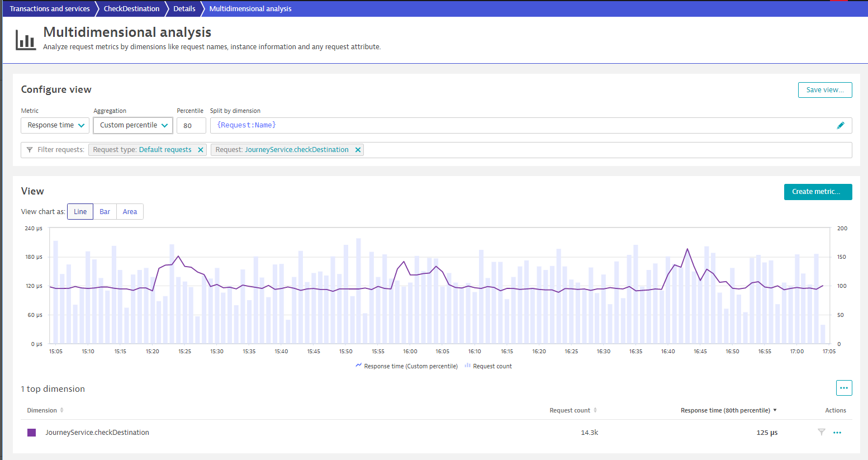Expand the Custom percentile aggregation dropdown

pyautogui.click(x=133, y=125)
